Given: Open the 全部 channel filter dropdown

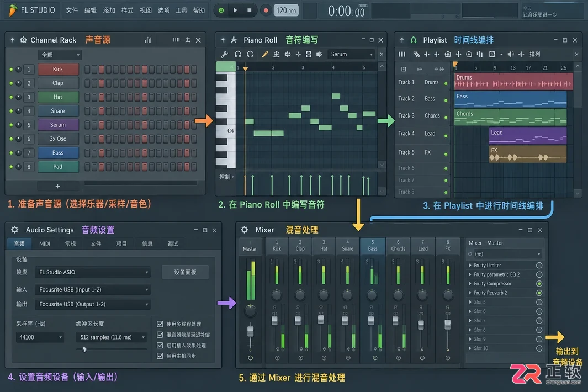Looking at the screenshot, I should [60, 55].
